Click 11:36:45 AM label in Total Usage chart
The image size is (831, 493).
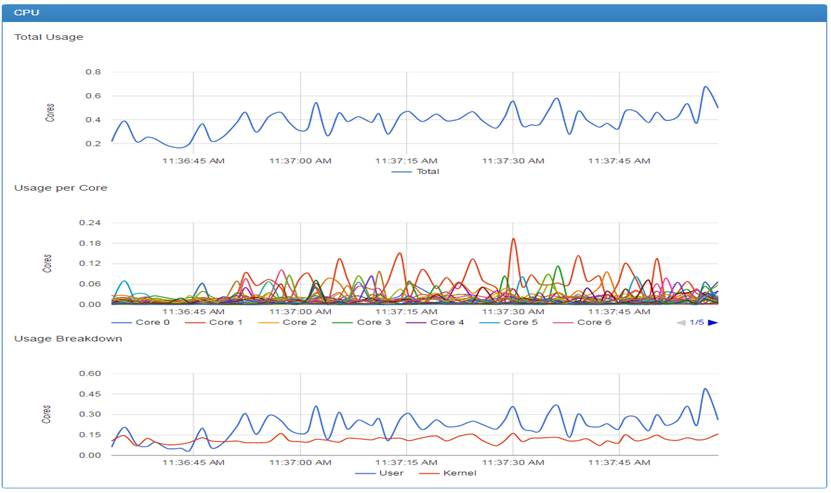[193, 161]
